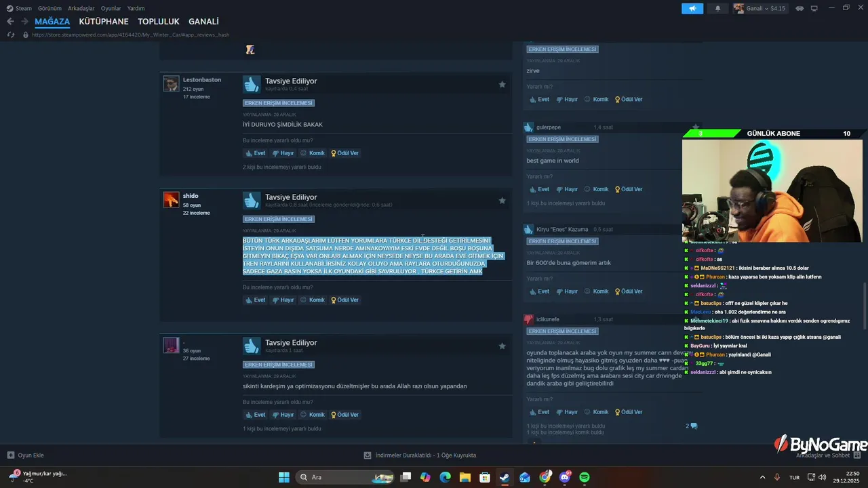
Task: Vote Evet on 'best game in world' review
Action: tap(540, 190)
